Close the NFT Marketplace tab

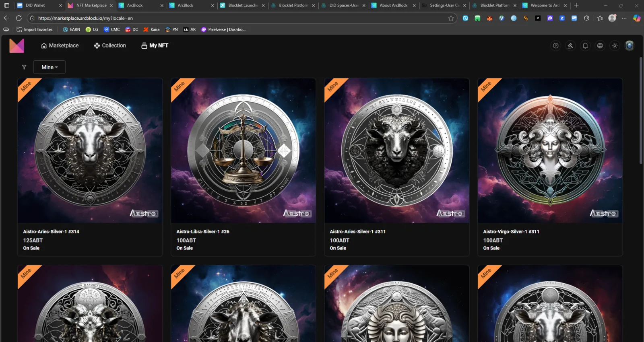point(111,6)
